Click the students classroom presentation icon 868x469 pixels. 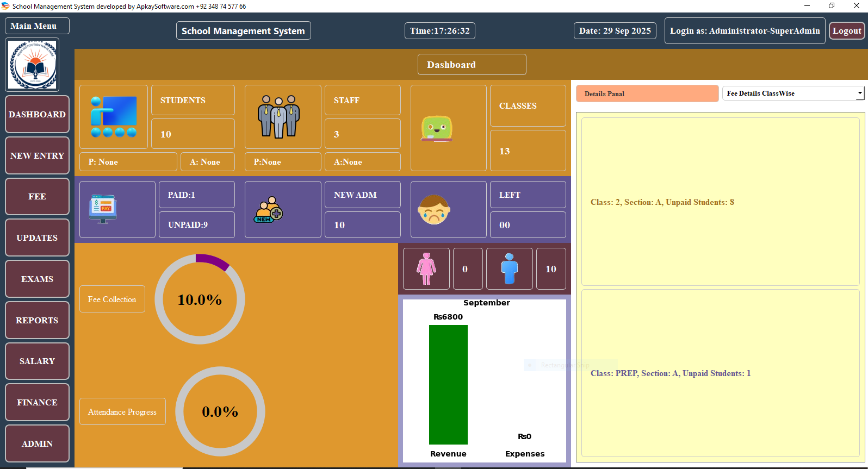click(114, 117)
